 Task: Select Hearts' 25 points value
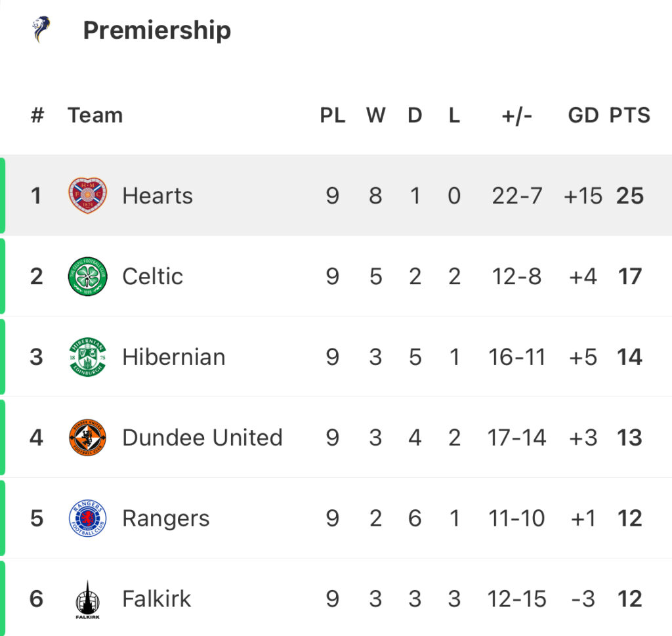[629, 196]
